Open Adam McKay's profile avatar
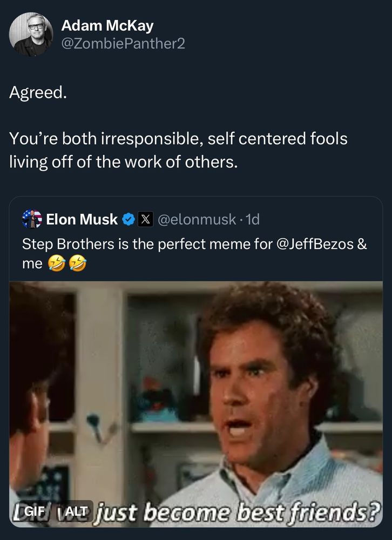392x540 pixels. coord(31,34)
